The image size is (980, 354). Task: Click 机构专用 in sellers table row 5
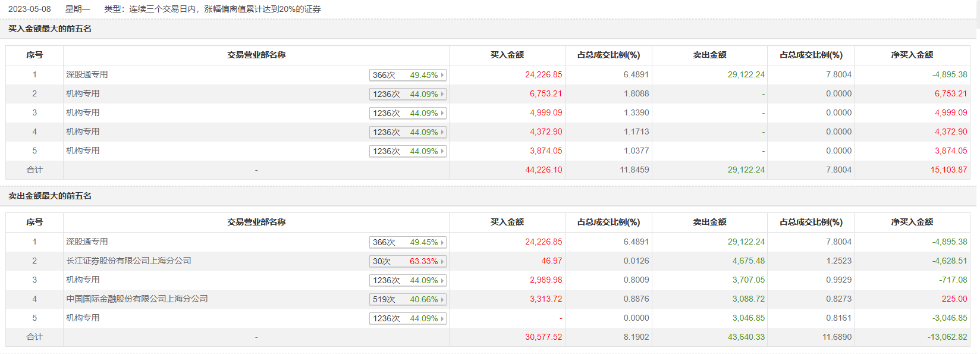click(x=83, y=318)
